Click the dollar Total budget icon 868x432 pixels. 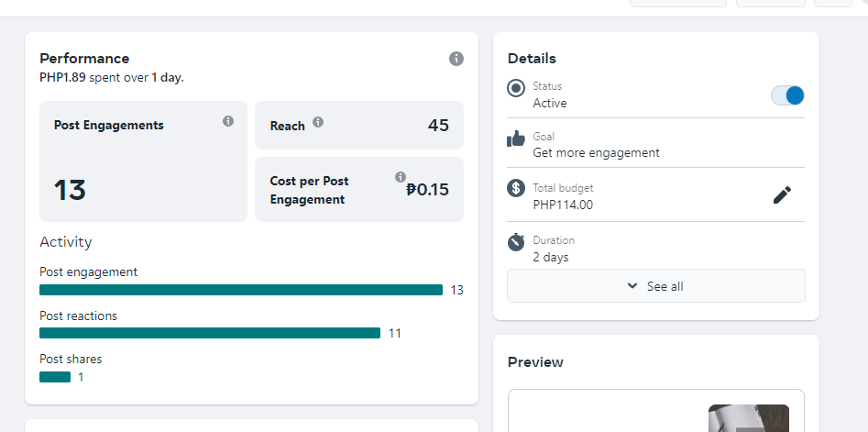pos(517,188)
